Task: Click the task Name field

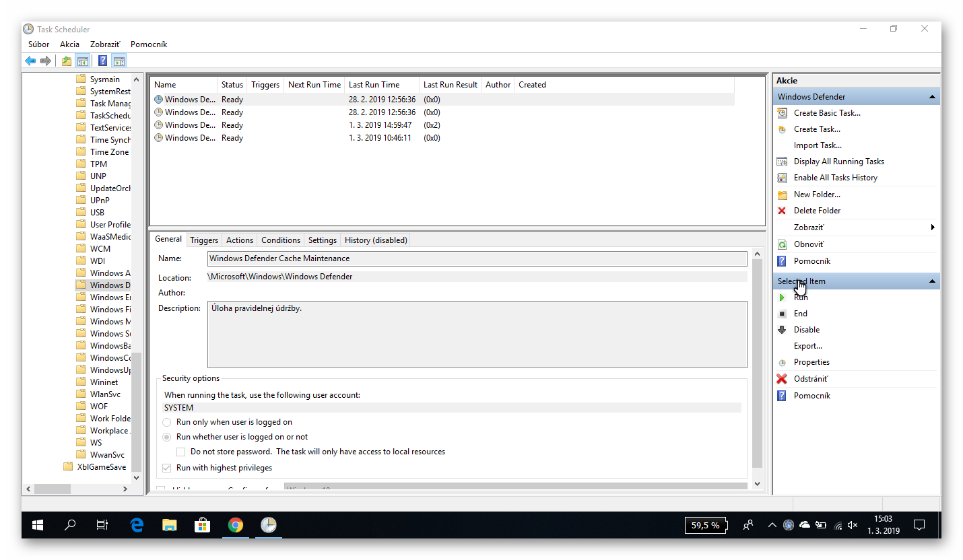Action: tap(477, 258)
